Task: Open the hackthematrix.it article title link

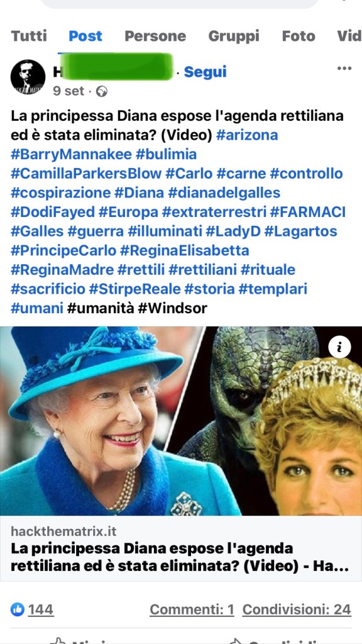Action: pos(180,557)
